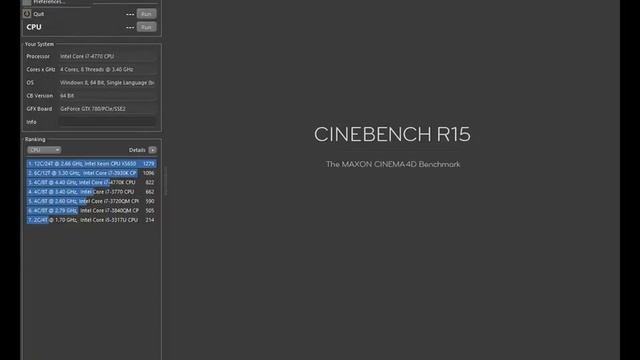Open the Preferences menu entry
The image size is (640, 360).
(x=49, y=2)
